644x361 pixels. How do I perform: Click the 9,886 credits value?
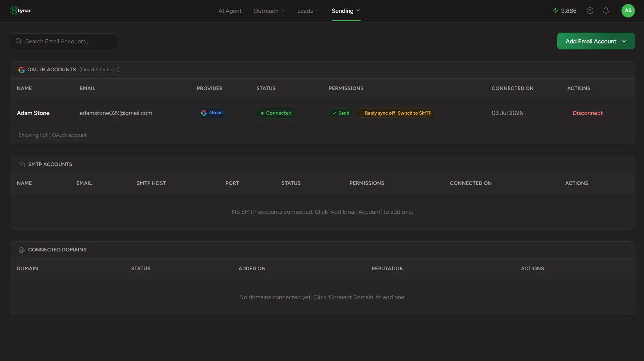coord(568,11)
